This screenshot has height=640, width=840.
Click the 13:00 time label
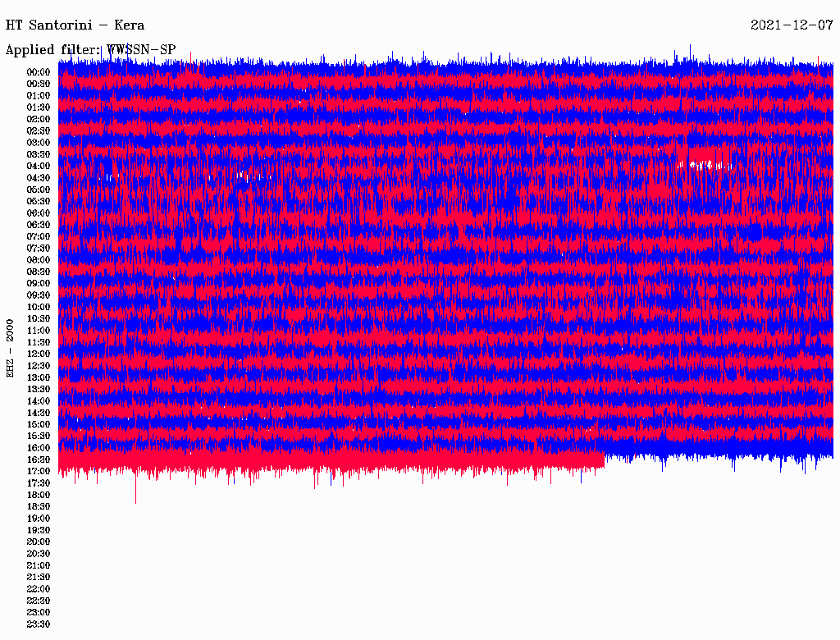[39, 378]
